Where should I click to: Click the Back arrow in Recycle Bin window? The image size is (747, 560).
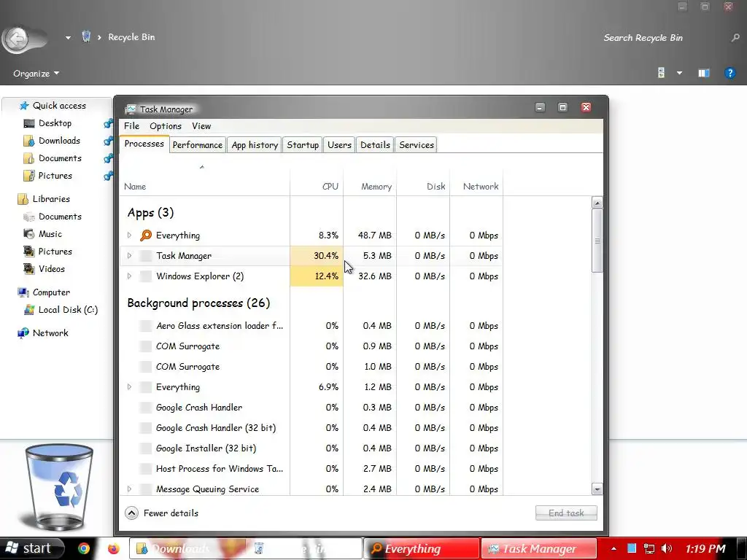point(18,38)
